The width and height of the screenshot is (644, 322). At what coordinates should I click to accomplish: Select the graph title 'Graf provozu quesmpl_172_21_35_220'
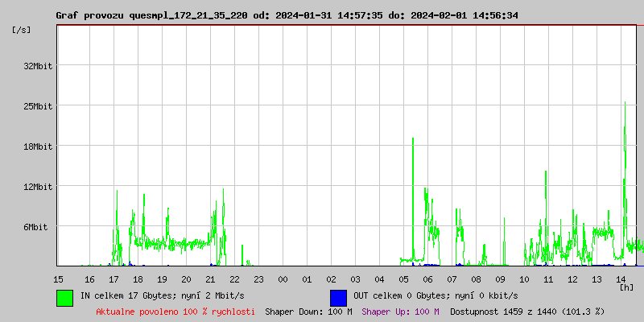pos(151,15)
